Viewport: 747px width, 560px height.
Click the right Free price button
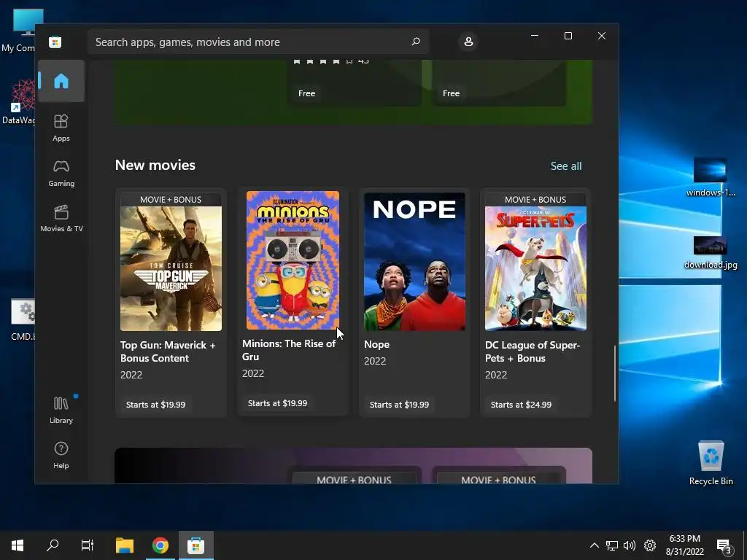pos(451,93)
